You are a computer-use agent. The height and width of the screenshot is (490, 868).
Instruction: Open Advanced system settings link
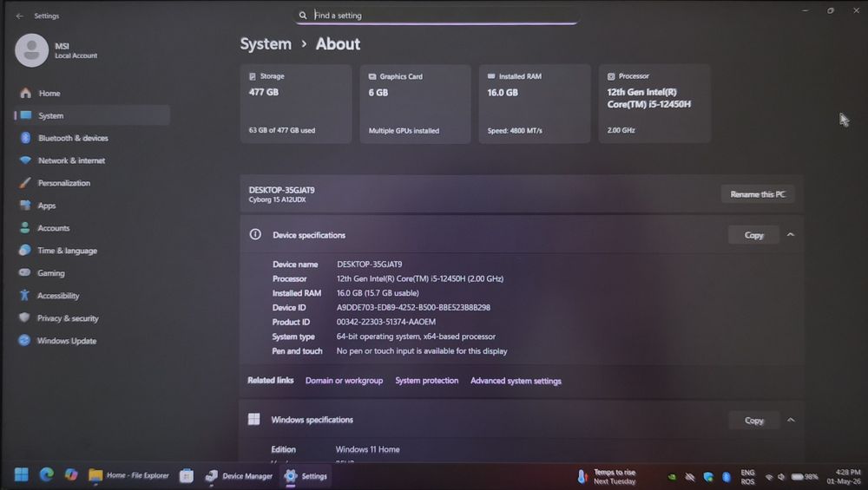pyautogui.click(x=516, y=381)
